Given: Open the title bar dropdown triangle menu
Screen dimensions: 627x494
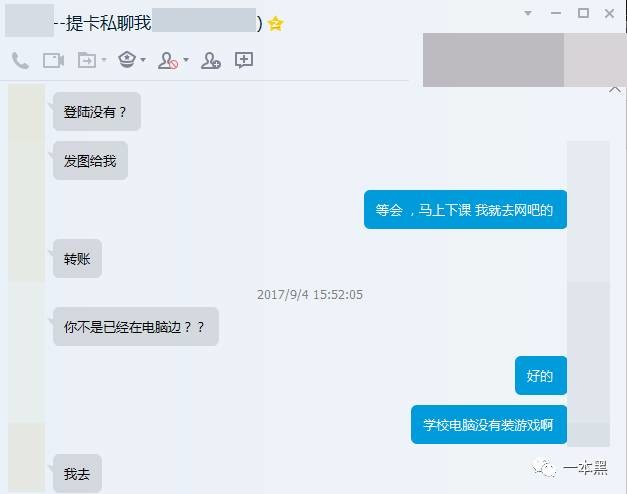Looking at the screenshot, I should [x=528, y=13].
